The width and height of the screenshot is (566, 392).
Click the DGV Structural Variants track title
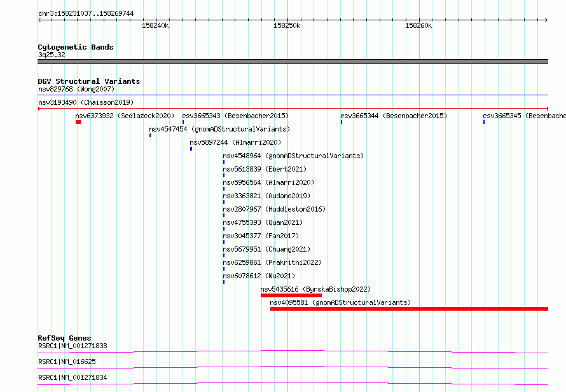click(89, 81)
